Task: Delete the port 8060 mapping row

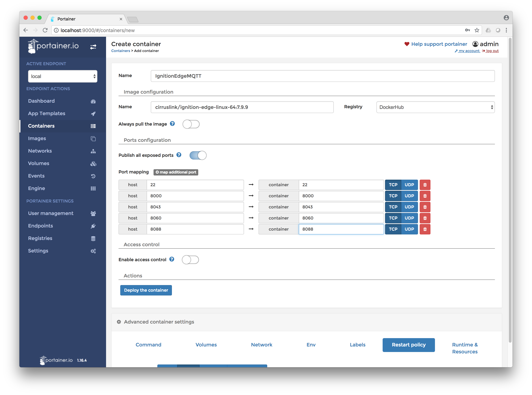Action: (x=425, y=218)
